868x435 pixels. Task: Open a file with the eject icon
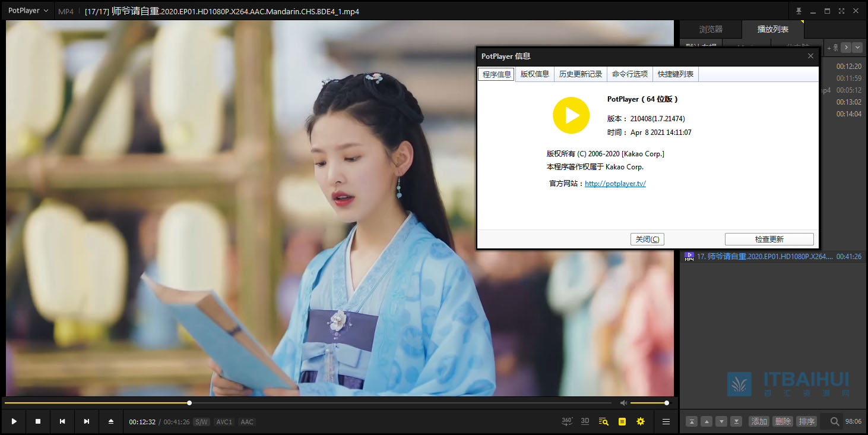click(x=111, y=421)
